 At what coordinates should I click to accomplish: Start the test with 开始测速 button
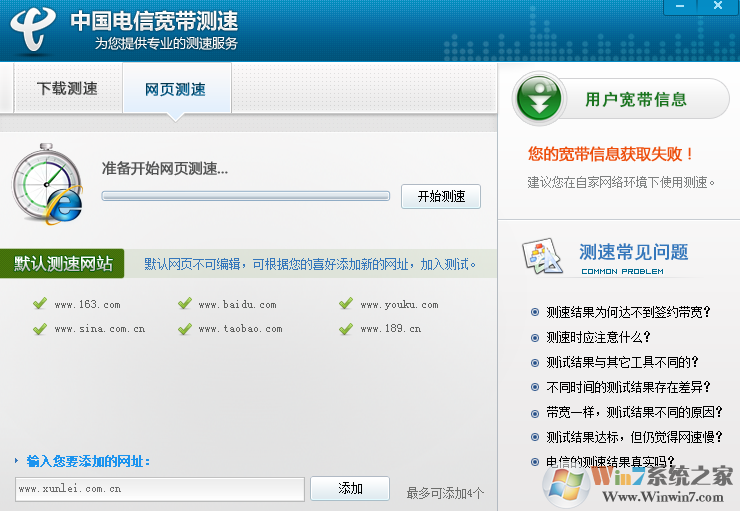(x=441, y=196)
